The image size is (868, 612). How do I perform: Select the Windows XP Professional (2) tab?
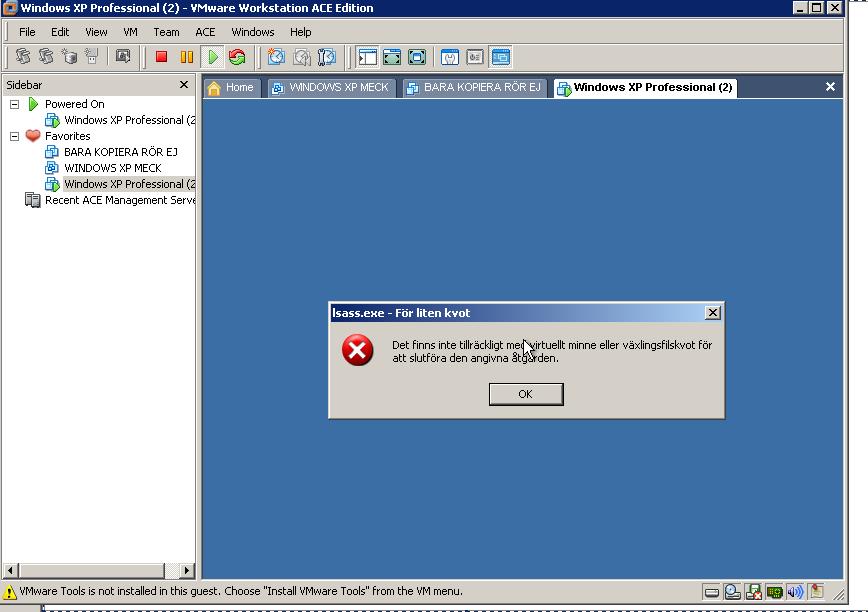click(645, 87)
